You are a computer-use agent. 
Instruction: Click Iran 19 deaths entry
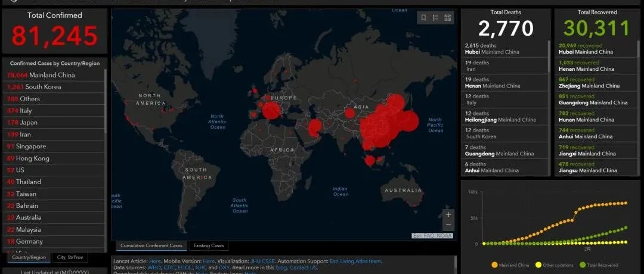tap(505, 66)
